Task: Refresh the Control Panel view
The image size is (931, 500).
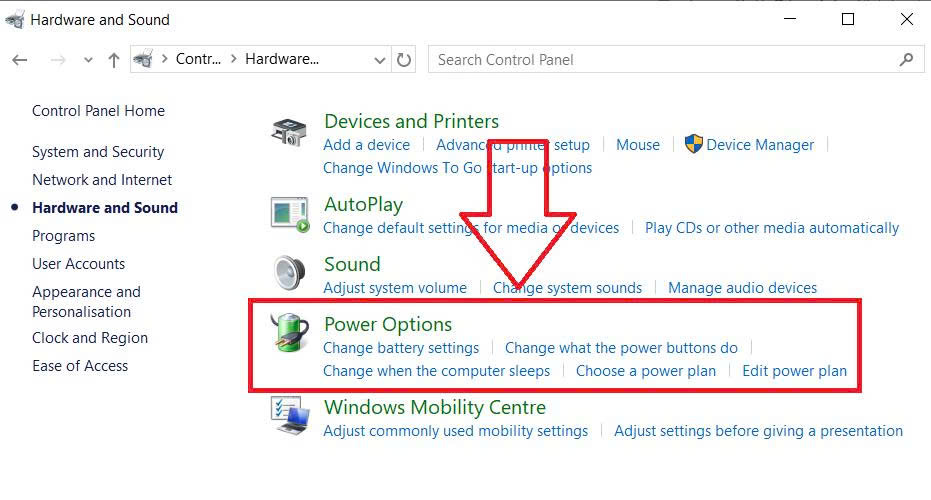Action: [x=404, y=60]
